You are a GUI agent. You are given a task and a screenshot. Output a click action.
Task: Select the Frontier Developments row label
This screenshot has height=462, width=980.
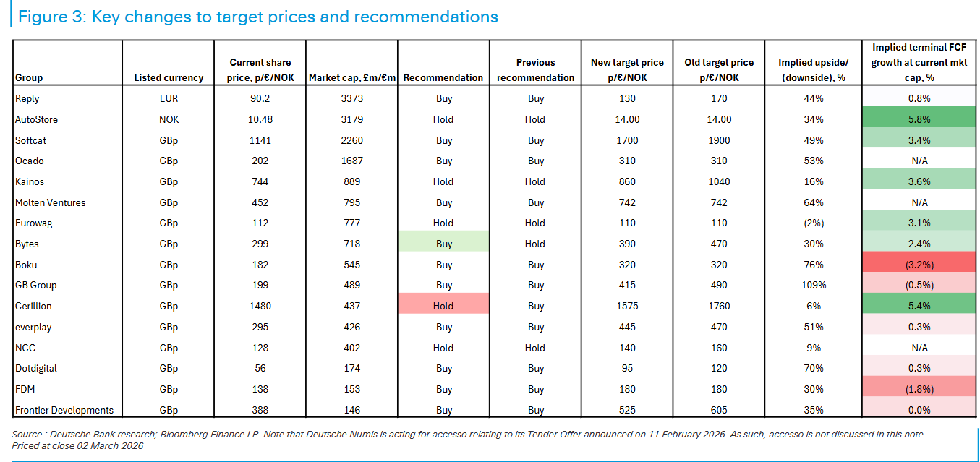click(64, 410)
